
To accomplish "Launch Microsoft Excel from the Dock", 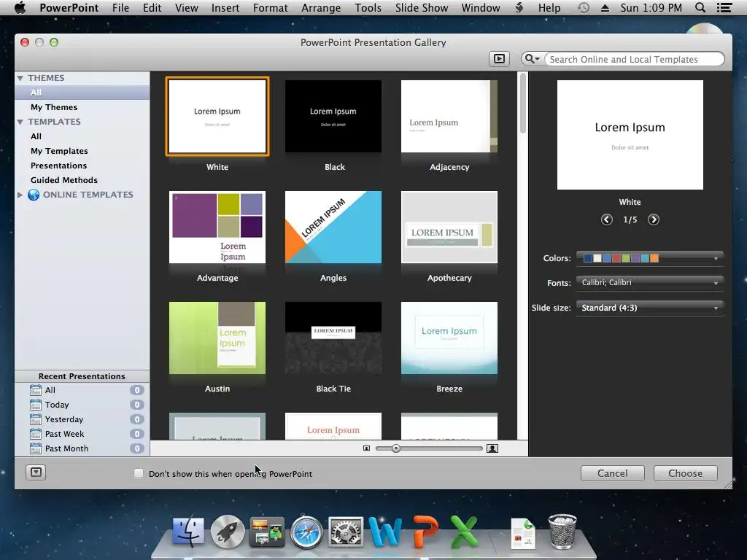I will 464,532.
